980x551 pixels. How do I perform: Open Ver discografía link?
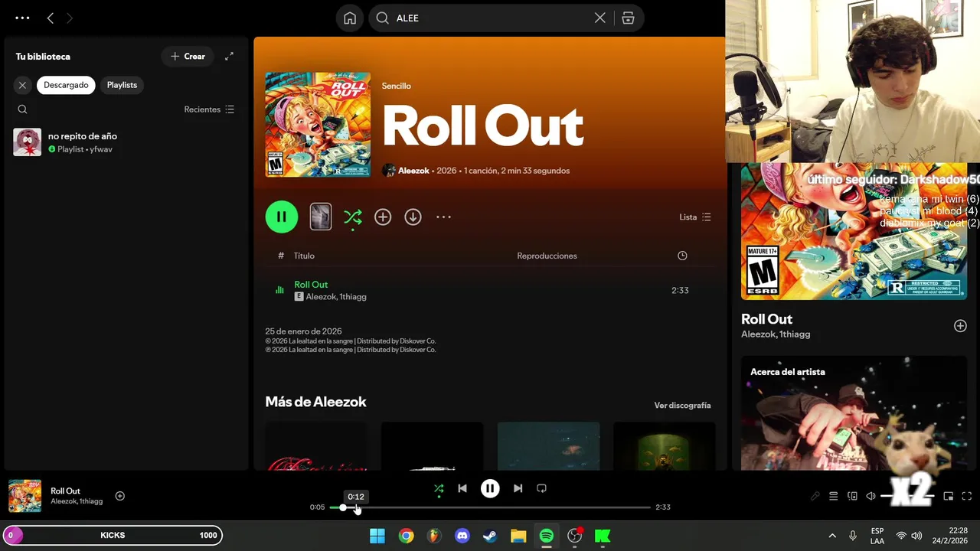pos(682,406)
